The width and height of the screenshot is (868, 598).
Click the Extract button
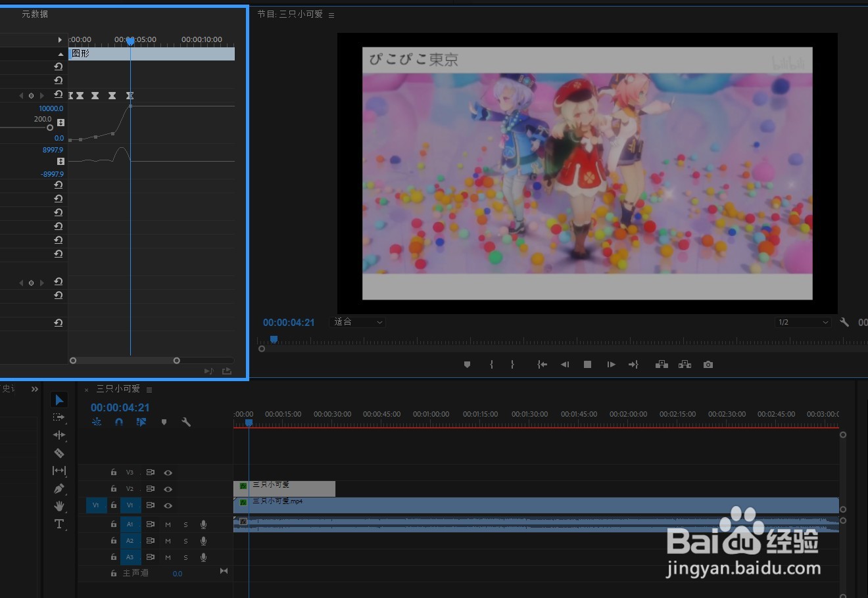tap(685, 365)
